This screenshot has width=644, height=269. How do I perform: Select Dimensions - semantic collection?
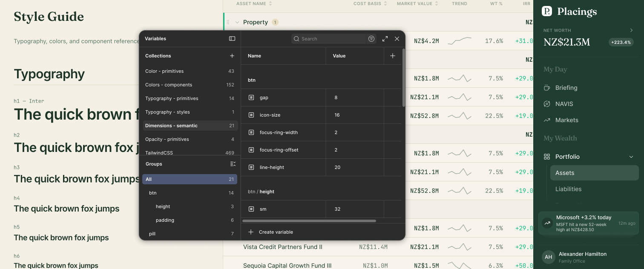pos(190,126)
